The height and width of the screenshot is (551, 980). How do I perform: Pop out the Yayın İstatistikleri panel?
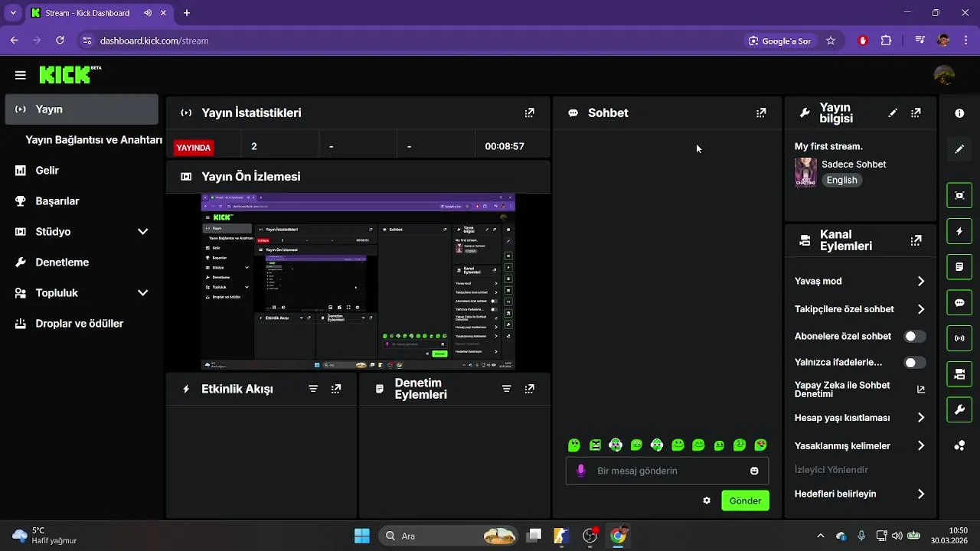[529, 112]
